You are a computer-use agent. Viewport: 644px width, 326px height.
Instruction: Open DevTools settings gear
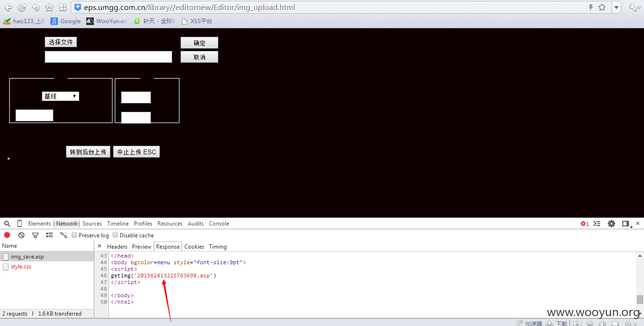(x=611, y=224)
